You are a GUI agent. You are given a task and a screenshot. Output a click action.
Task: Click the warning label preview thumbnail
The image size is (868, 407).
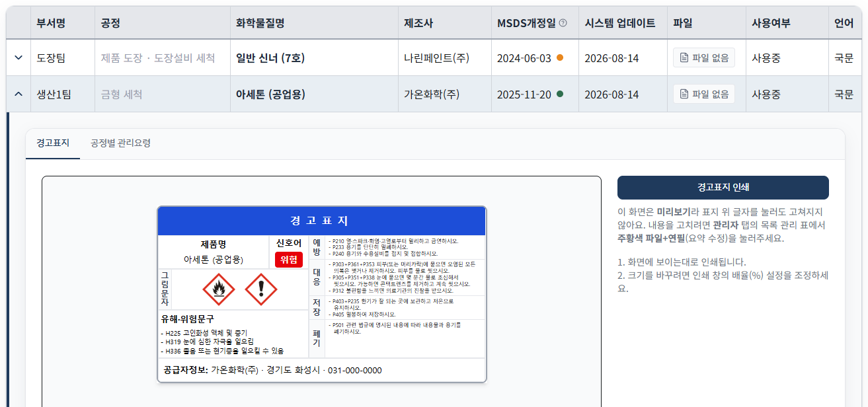click(322, 294)
